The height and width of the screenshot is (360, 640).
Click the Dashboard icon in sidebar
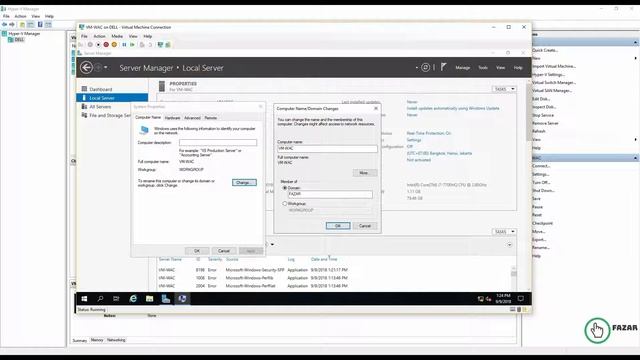84,89
